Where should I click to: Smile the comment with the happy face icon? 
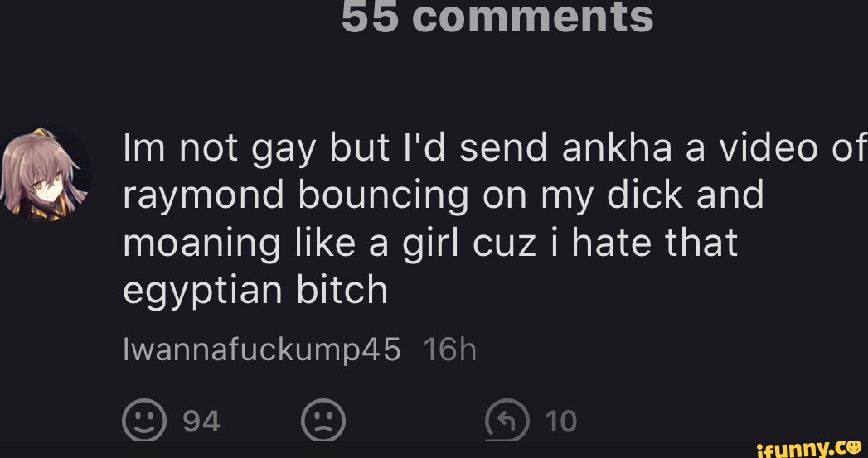pos(144,421)
